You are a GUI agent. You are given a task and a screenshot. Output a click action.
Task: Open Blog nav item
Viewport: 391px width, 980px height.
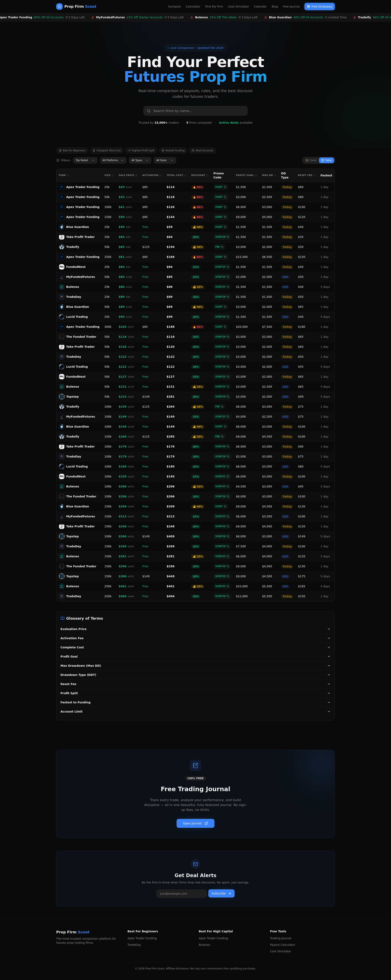275,7
